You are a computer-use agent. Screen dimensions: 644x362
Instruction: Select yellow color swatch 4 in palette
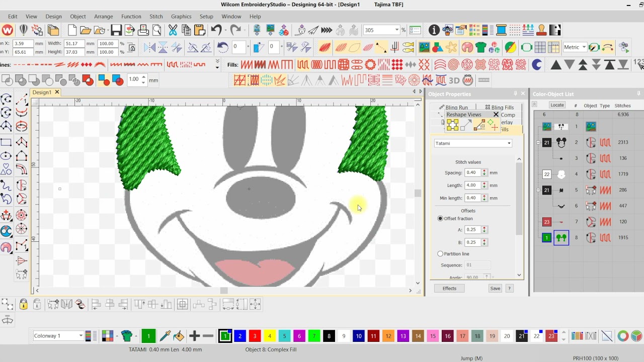270,336
